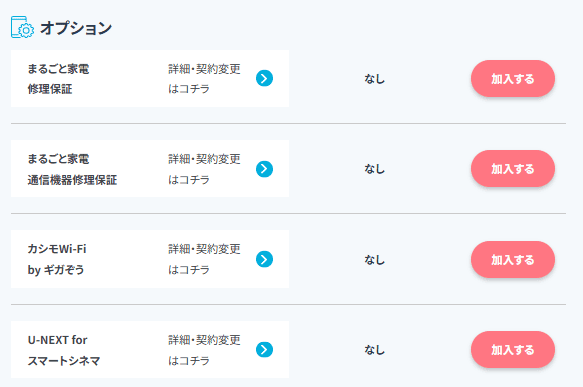Open 詳細・契約変更はコチラ for U-NEXT

point(204,350)
